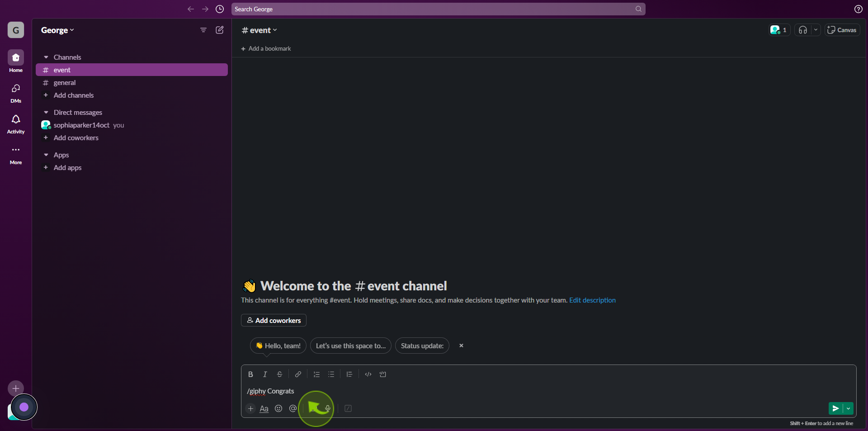
Task: Open the sidebar filter icon
Action: [203, 30]
